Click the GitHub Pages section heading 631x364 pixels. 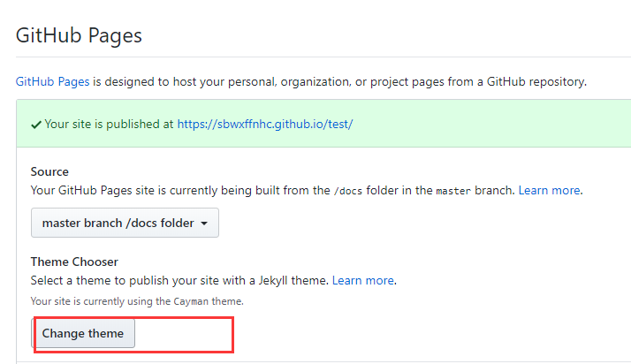click(80, 36)
